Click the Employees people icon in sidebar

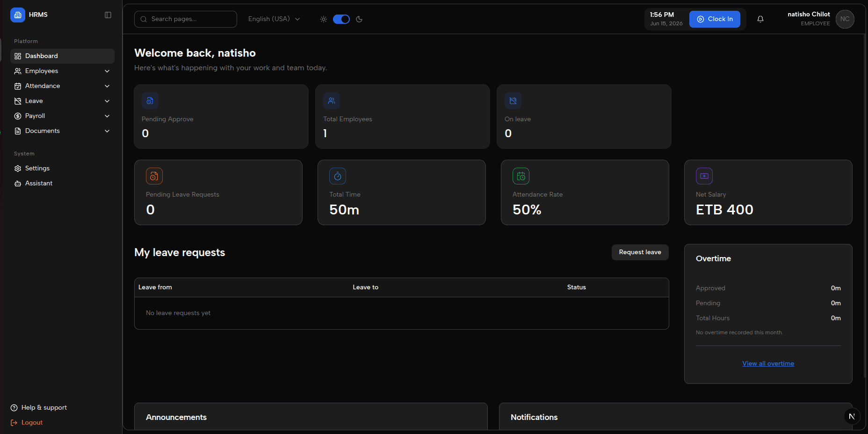coord(18,71)
